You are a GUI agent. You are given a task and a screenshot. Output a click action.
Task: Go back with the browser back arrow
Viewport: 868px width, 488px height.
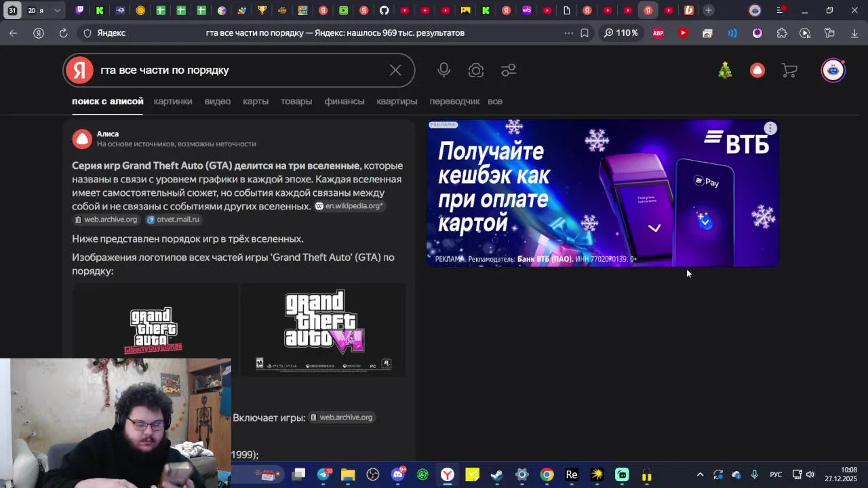point(14,33)
